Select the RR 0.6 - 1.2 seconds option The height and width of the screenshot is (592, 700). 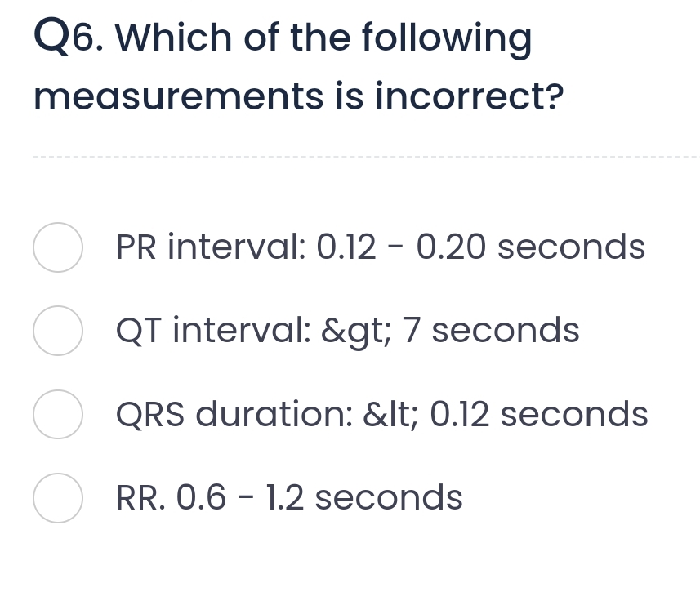coord(57,498)
